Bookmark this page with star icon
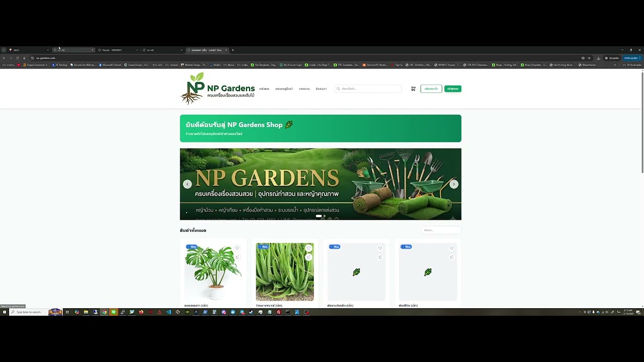Image resolution: width=644 pixels, height=362 pixels. pyautogui.click(x=589, y=58)
